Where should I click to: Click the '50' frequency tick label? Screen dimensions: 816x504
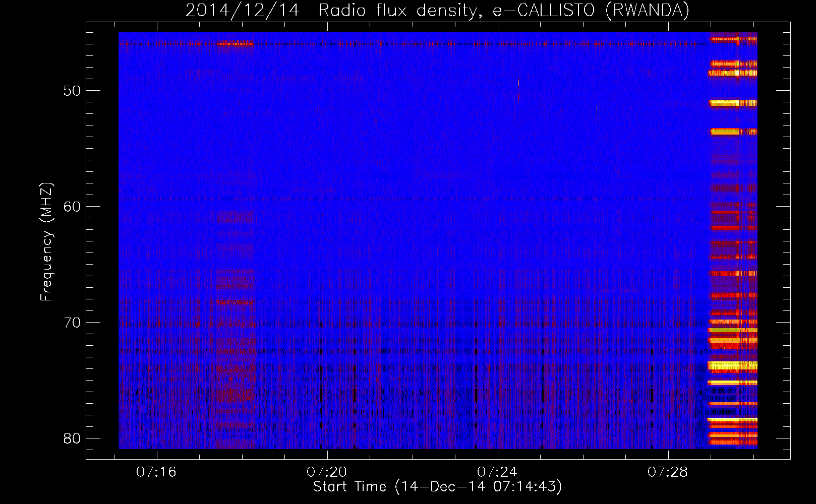(x=72, y=91)
